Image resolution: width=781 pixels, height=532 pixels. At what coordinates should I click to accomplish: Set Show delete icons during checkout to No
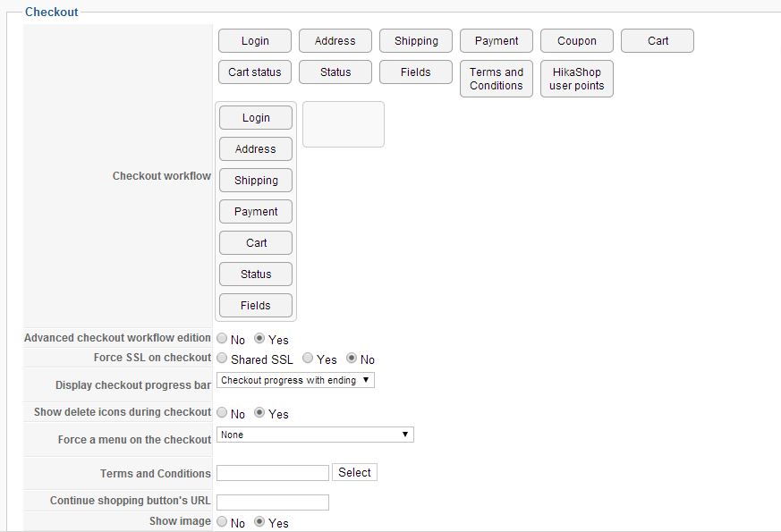(x=222, y=412)
